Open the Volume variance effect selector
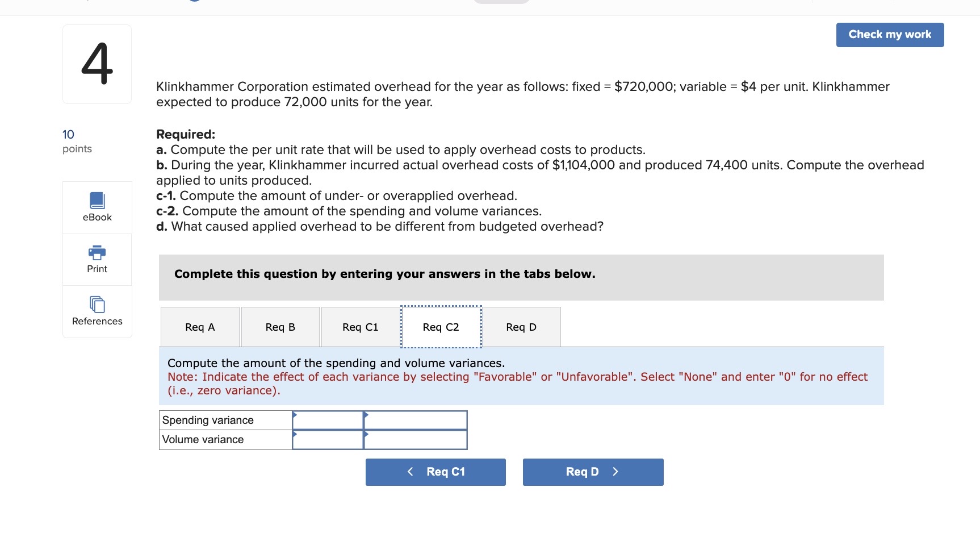This screenshot has width=980, height=533. tap(366, 435)
